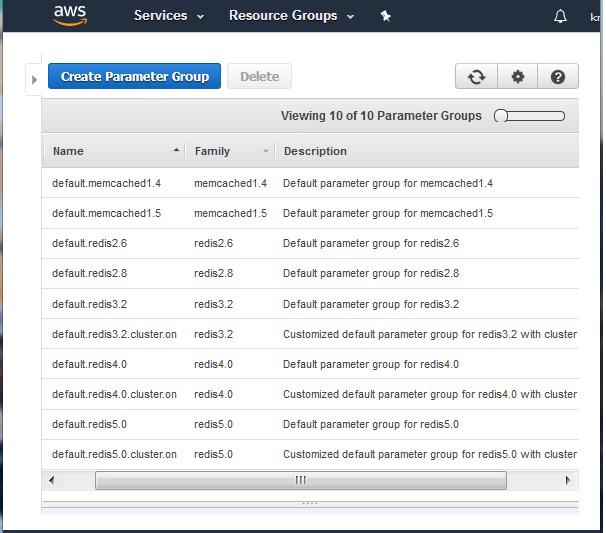Click the pin shortcut icon in navbar
This screenshot has width=606, height=533.
click(x=386, y=16)
